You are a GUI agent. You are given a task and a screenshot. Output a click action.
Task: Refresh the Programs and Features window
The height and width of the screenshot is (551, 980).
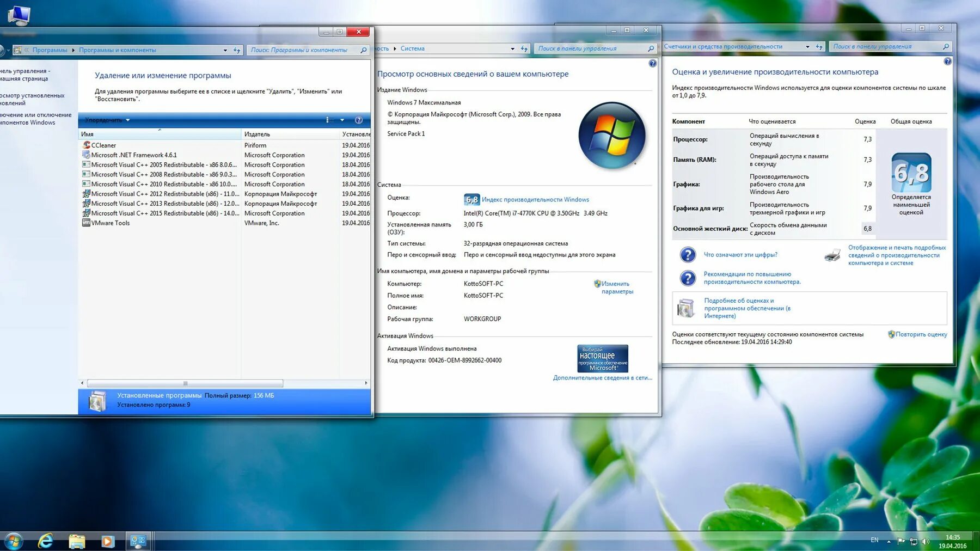[x=237, y=50]
